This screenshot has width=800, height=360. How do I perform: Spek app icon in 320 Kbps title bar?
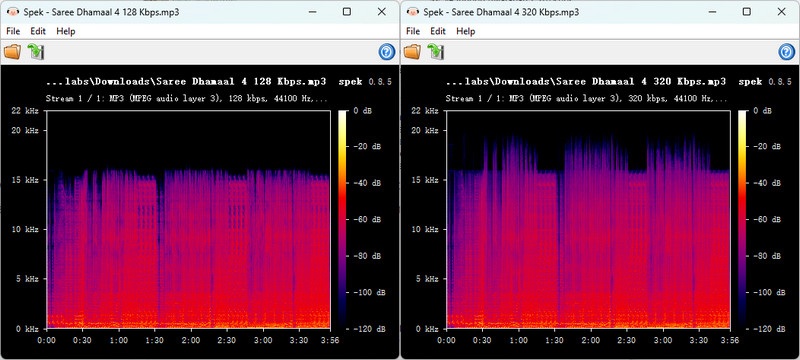(x=413, y=12)
